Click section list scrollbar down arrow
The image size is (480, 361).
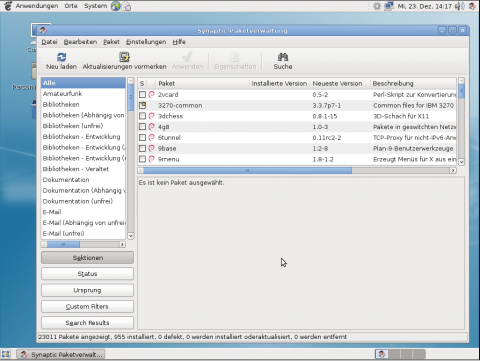click(131, 236)
